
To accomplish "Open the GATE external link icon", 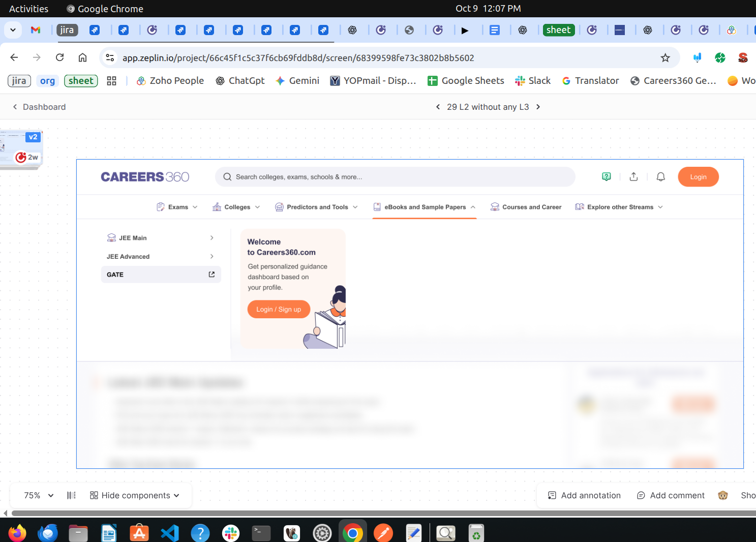I will (211, 275).
